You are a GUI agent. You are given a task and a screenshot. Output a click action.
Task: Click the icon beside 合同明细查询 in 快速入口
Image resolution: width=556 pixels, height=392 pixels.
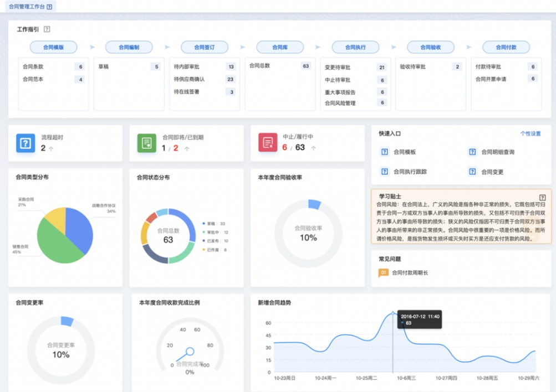472,152
